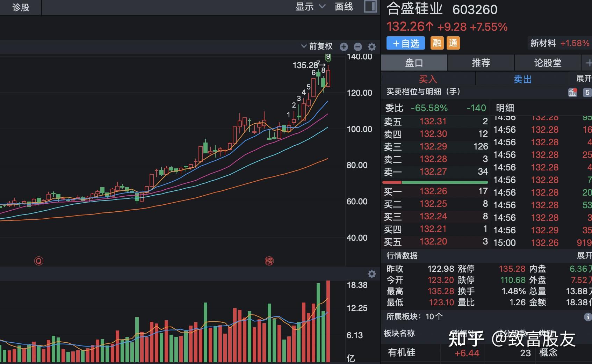Select 买一 price 132.26
This screenshot has height=364, width=592.
(x=433, y=191)
